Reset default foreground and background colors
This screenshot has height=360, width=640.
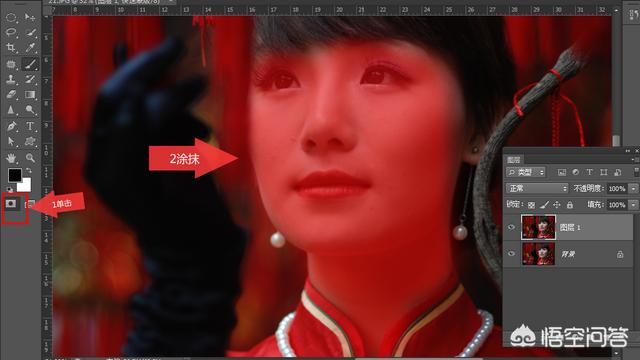[x=10, y=189]
